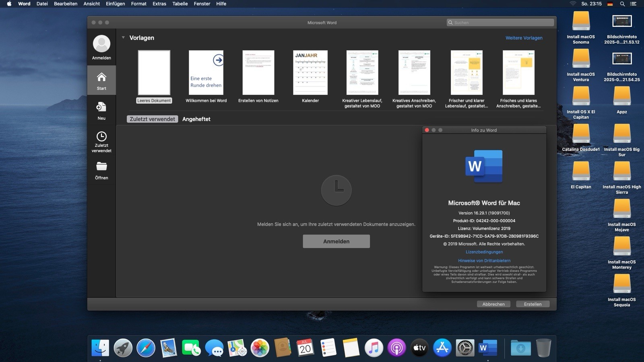Image resolution: width=644 pixels, height=362 pixels.
Task: Select Install macOS Sequoia desktop drive
Action: (622, 284)
